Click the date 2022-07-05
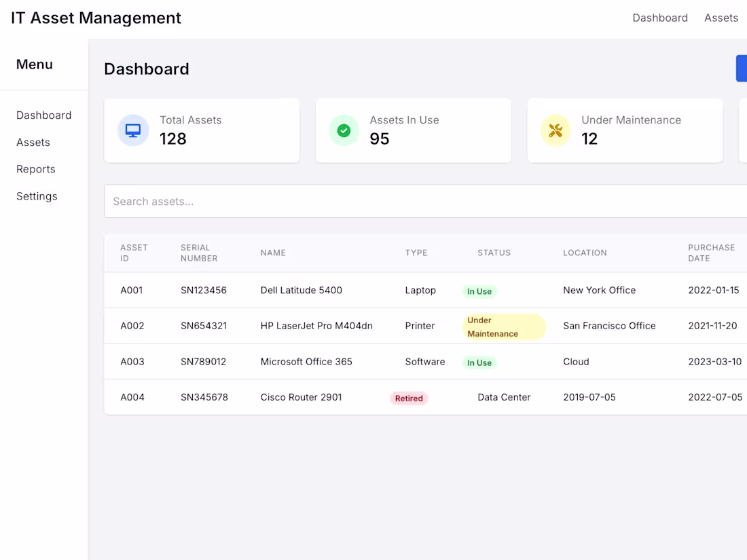 [715, 398]
